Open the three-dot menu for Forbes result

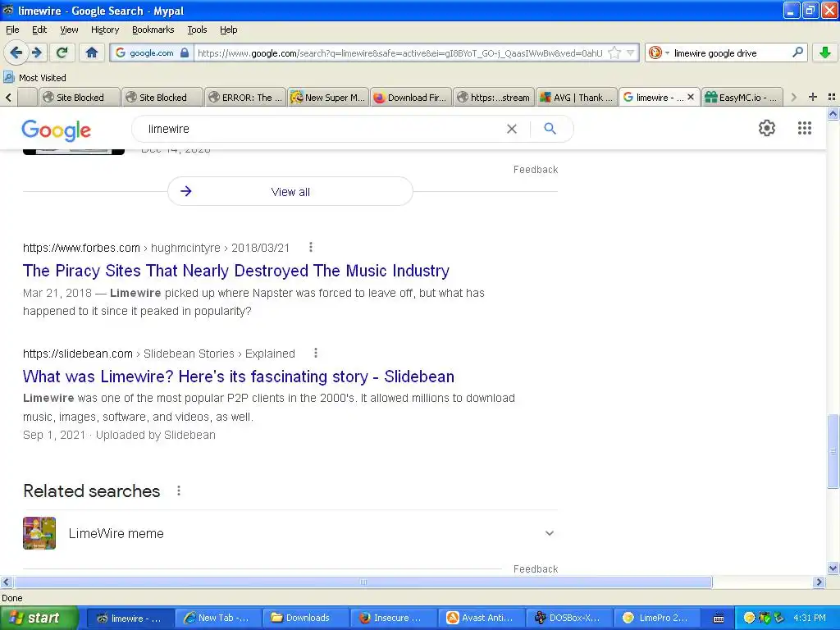pos(311,247)
